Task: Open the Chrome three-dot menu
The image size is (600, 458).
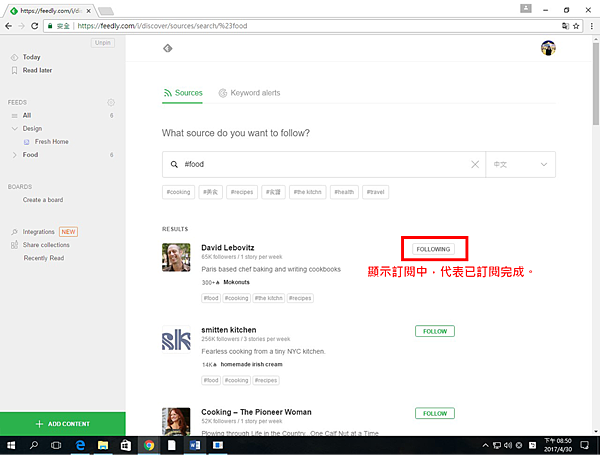Action: tap(592, 26)
